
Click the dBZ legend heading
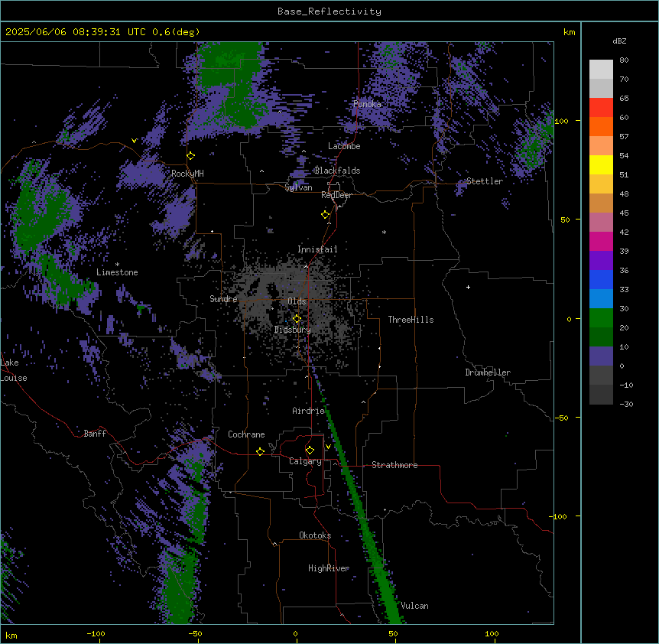tap(619, 41)
